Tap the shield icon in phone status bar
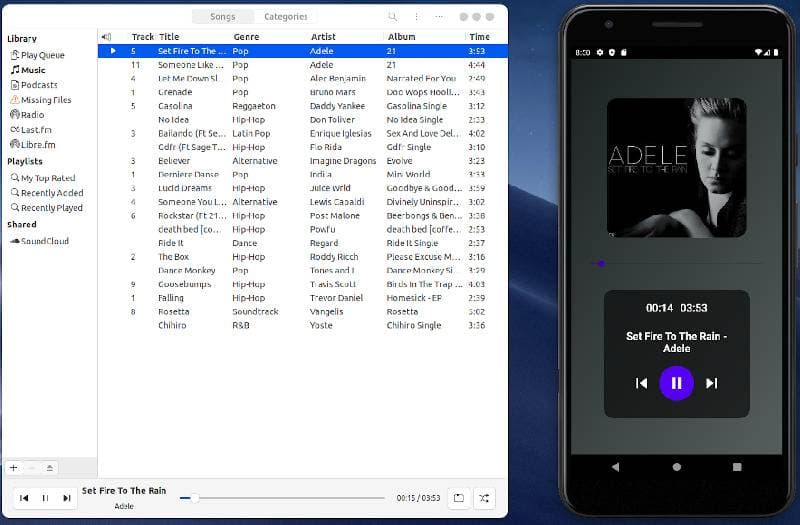The image size is (800, 525). tap(612, 53)
